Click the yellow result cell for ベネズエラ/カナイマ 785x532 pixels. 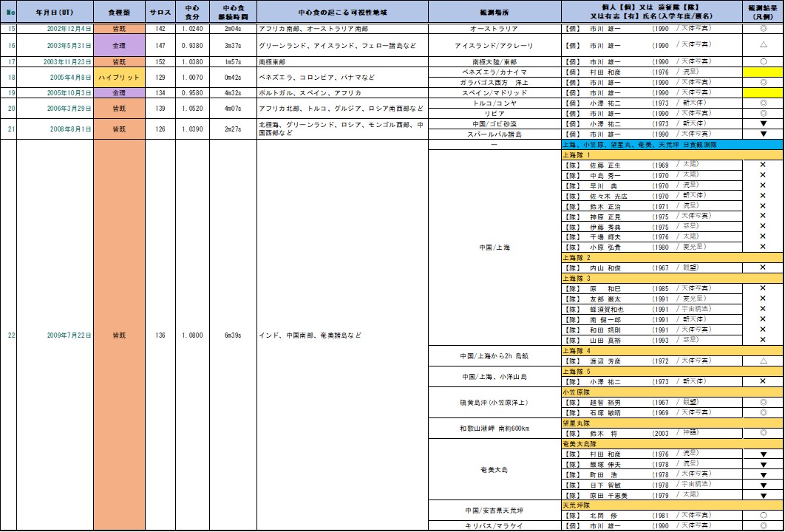pyautogui.click(x=762, y=72)
